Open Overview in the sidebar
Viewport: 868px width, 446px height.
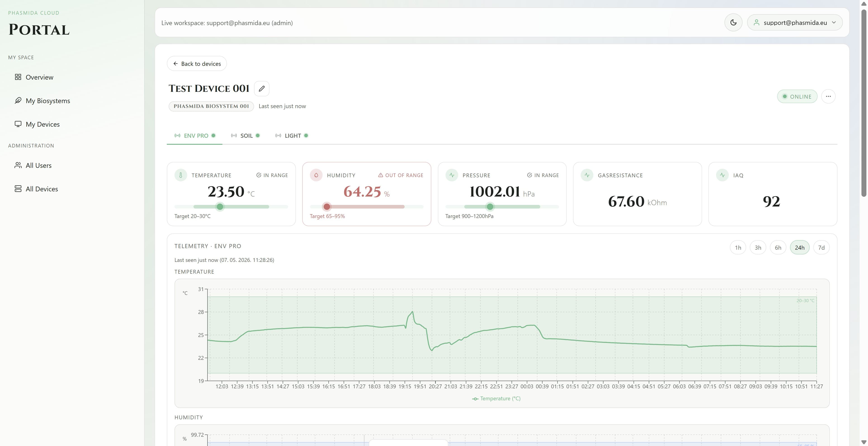(39, 77)
